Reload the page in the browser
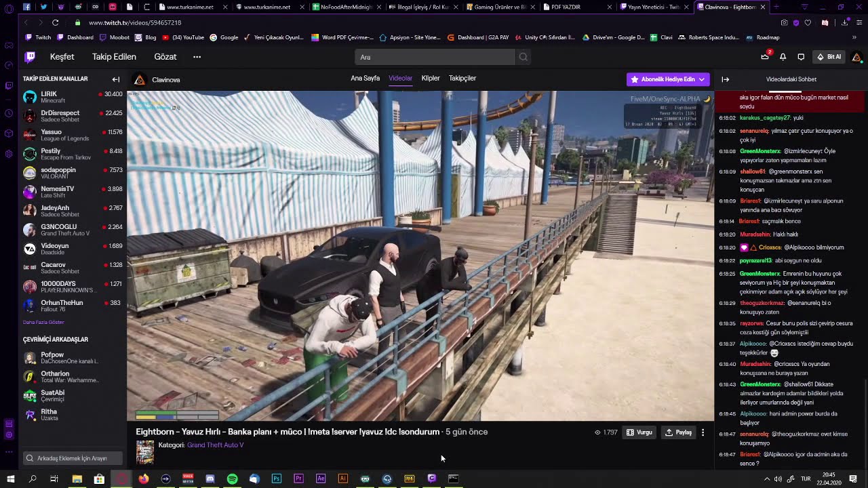The height and width of the screenshot is (488, 868). 56,22
